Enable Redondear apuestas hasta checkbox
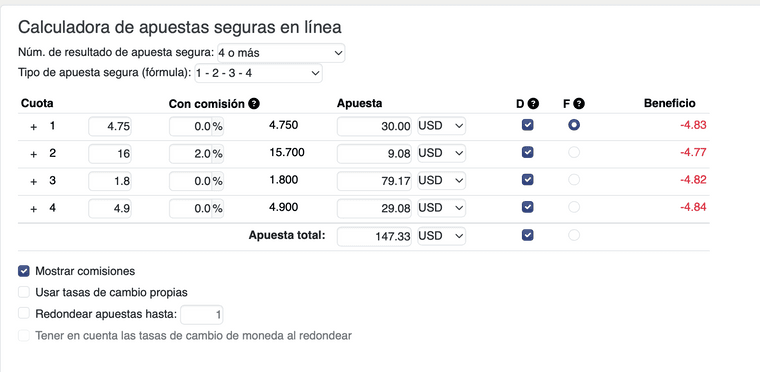This screenshot has height=372, width=760. tap(24, 313)
